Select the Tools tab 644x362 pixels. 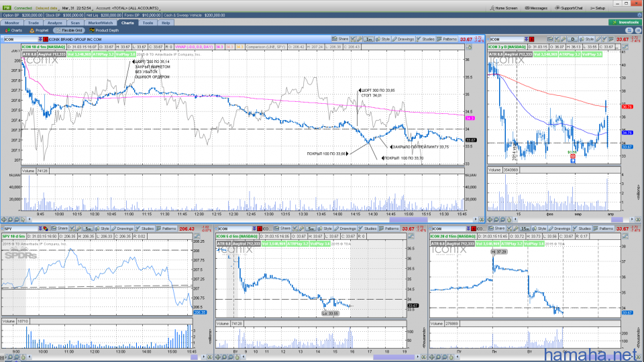click(x=148, y=23)
